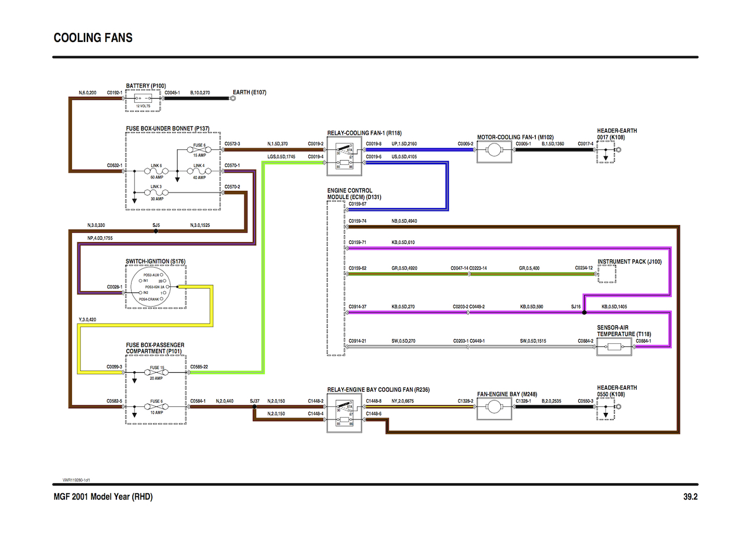The width and height of the screenshot is (756, 534).
Task: Click the SJ16 splice junction dot
Action: click(x=584, y=313)
